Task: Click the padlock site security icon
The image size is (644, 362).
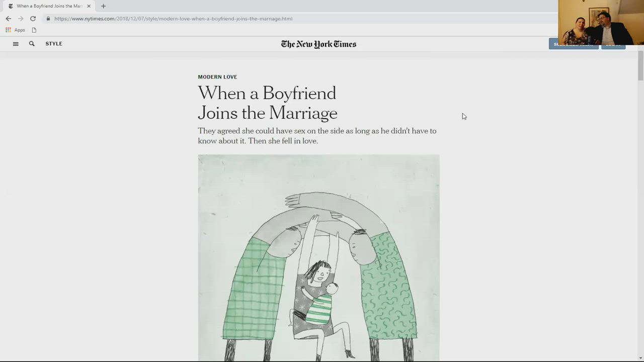Action: [x=48, y=19]
